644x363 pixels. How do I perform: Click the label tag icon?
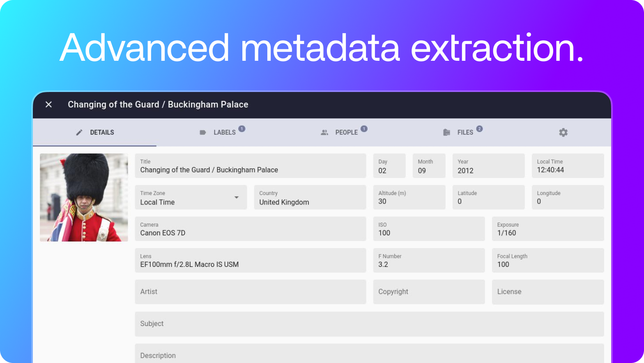(x=202, y=132)
